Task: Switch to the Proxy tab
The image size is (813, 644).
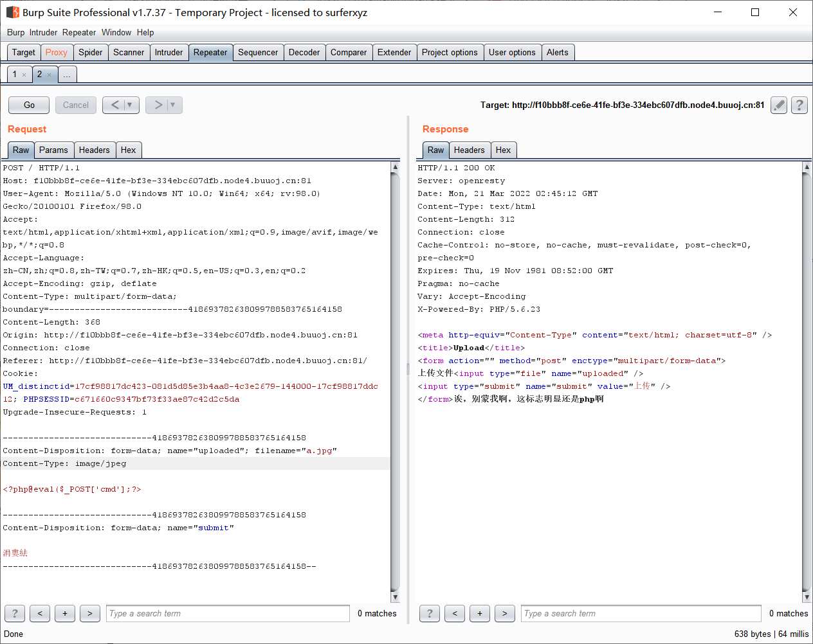Action: click(57, 53)
